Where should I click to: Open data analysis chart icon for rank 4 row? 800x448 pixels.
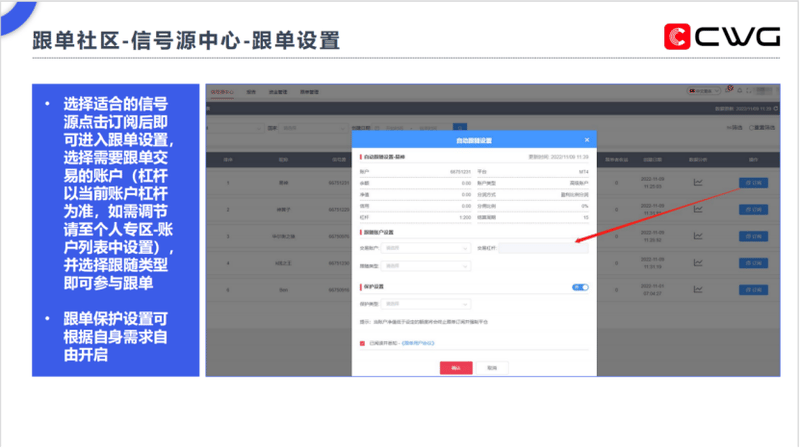698,263
